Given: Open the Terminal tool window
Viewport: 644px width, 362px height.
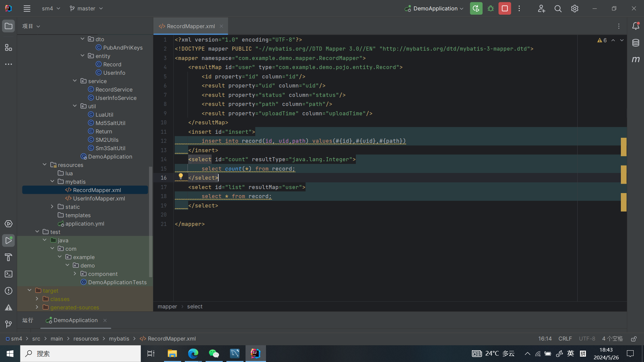Looking at the screenshot, I should [9, 274].
